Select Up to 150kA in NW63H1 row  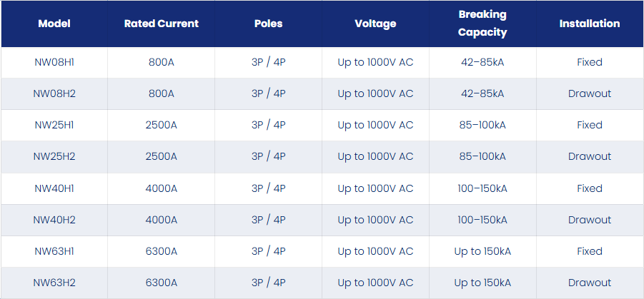point(482,251)
